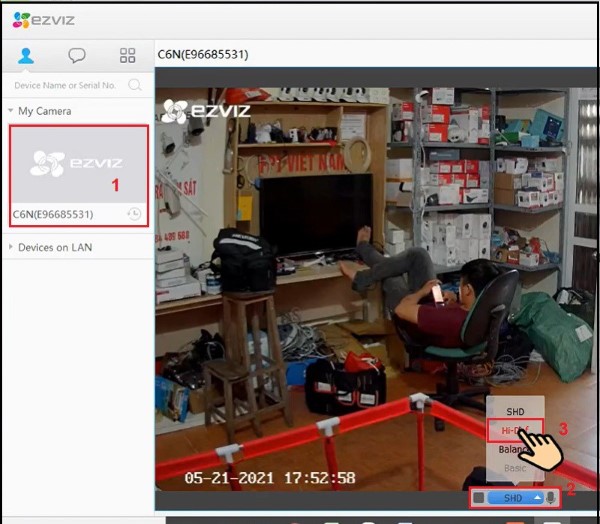Select SHD from quality menu
The height and width of the screenshot is (524, 600).
coord(515,411)
